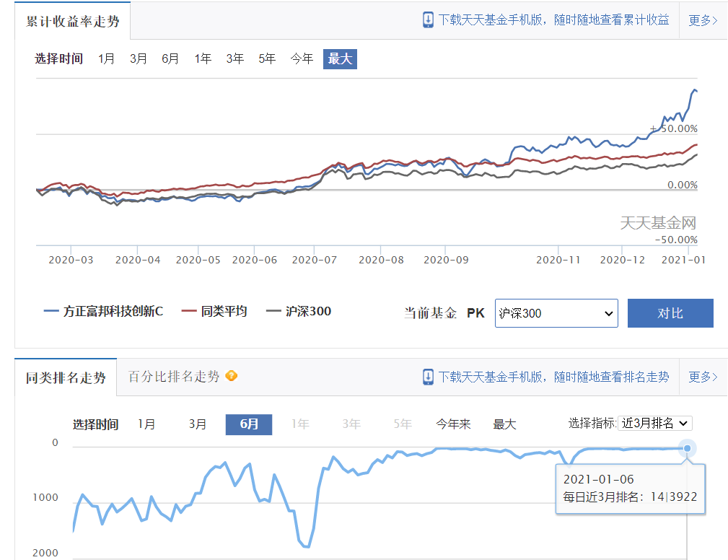Click the 对比 compare button

pos(670,313)
